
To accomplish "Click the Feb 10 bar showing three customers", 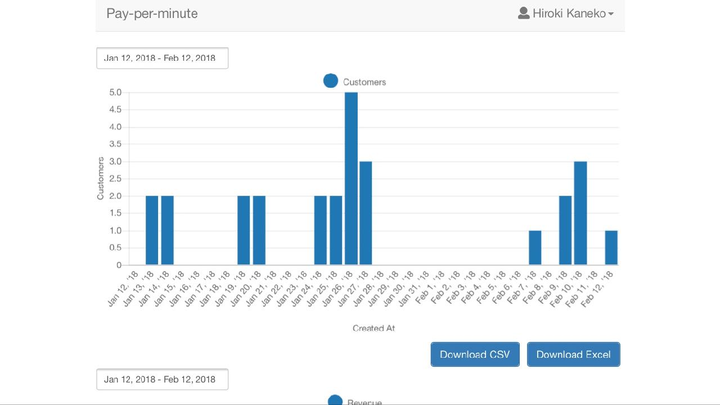I will point(580,213).
